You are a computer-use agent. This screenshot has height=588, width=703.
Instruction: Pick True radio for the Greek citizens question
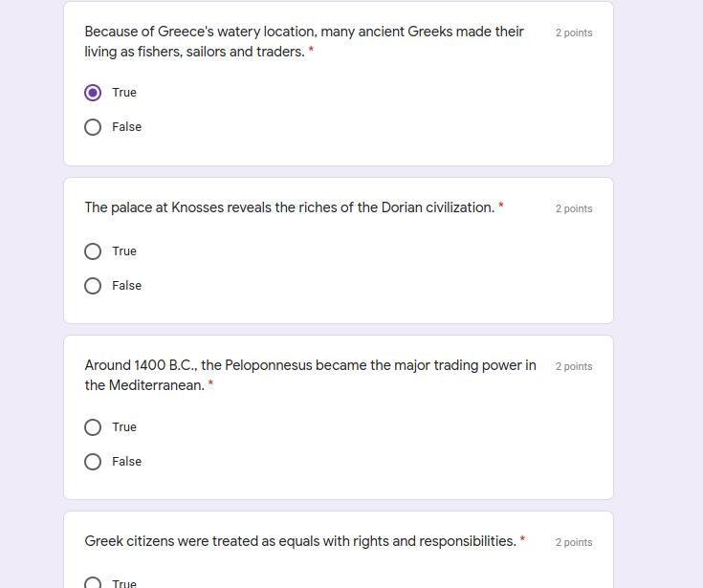click(93, 583)
